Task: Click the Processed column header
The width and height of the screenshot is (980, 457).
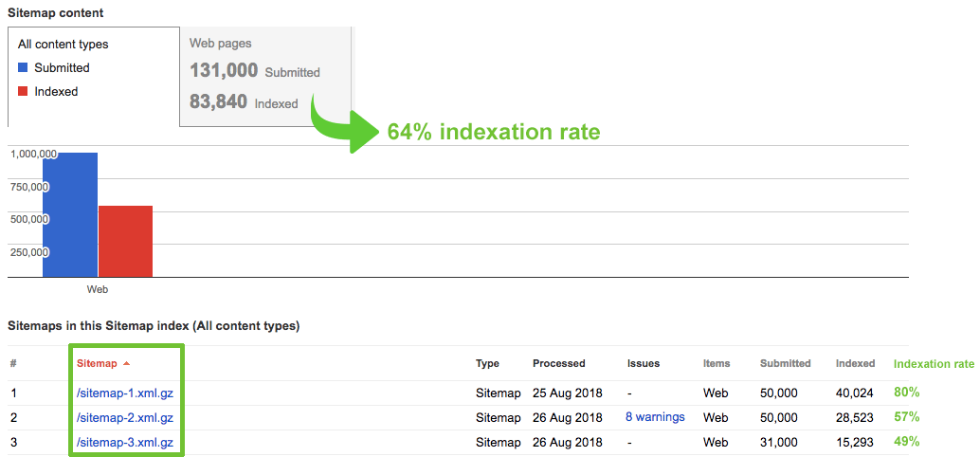Action: [x=558, y=363]
